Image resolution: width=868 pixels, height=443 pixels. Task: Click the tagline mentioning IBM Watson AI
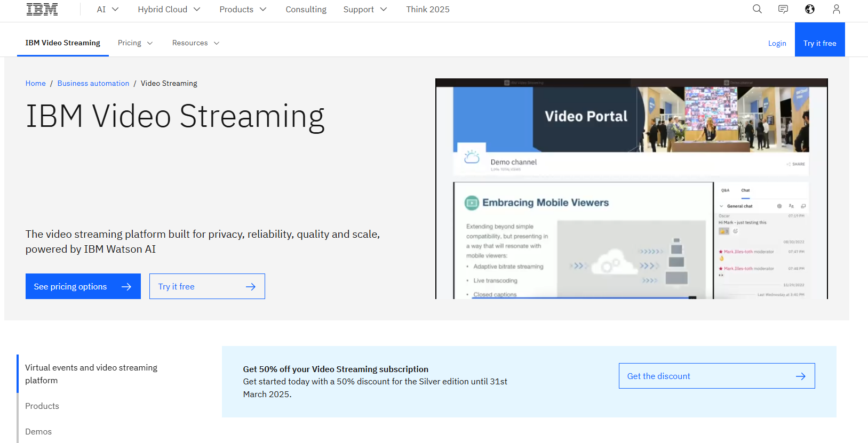203,241
